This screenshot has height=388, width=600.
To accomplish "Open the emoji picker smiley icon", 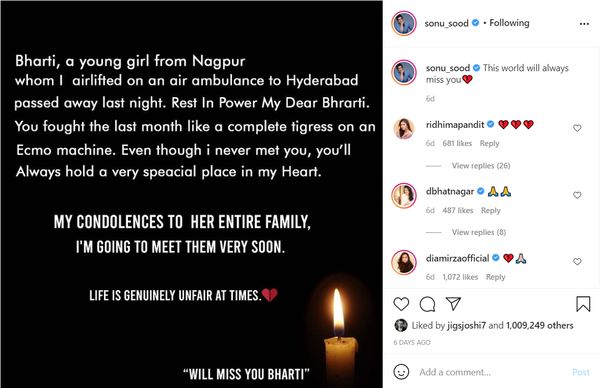I will pos(401,372).
